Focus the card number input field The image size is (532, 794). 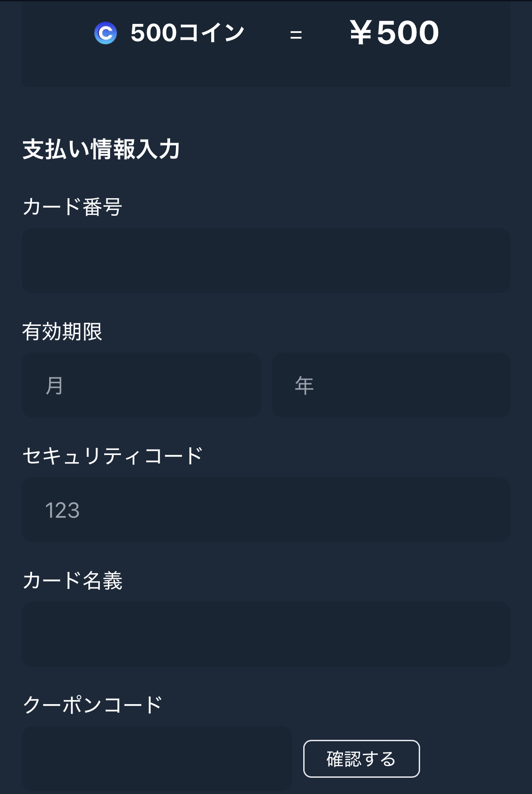tap(266, 260)
